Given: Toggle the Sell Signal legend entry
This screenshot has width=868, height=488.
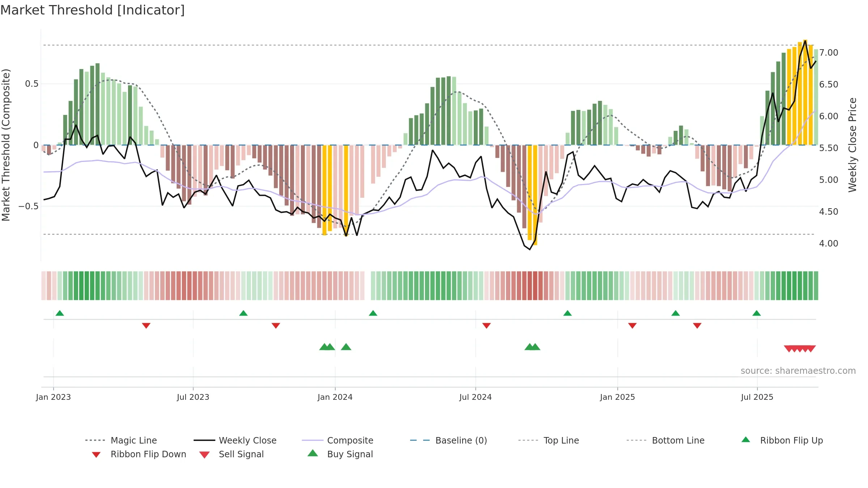Looking at the screenshot, I should pos(231,454).
